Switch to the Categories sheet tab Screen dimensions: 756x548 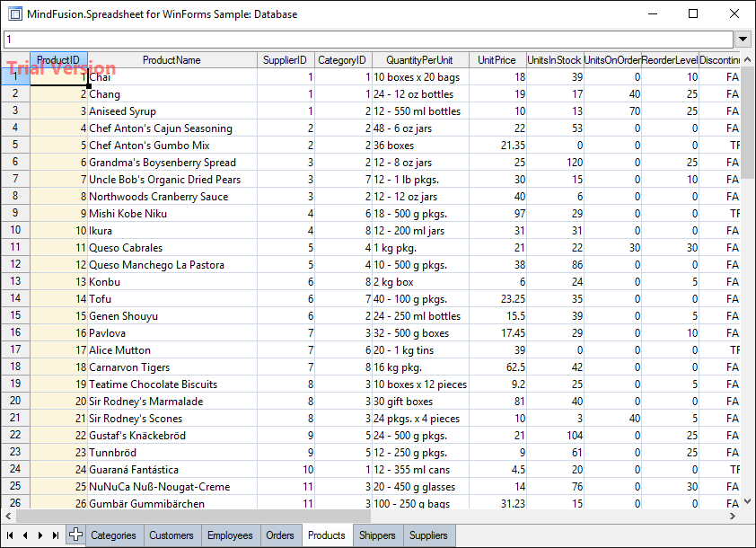click(114, 535)
